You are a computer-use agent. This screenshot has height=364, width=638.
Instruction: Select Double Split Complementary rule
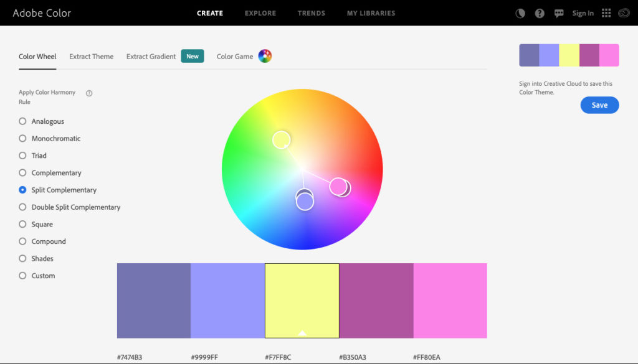coord(22,207)
